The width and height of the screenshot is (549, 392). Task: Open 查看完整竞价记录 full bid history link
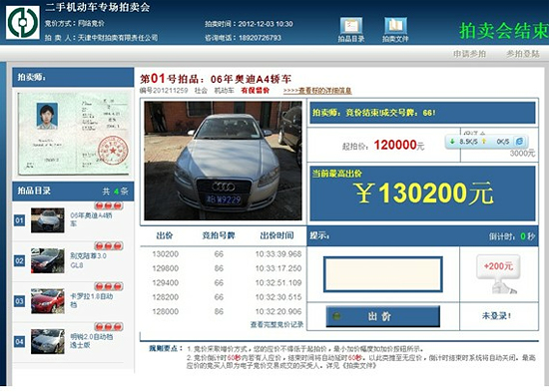[276, 324]
